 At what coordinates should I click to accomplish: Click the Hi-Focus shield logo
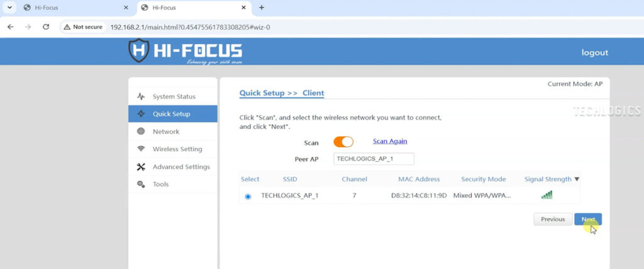pyautogui.click(x=138, y=51)
